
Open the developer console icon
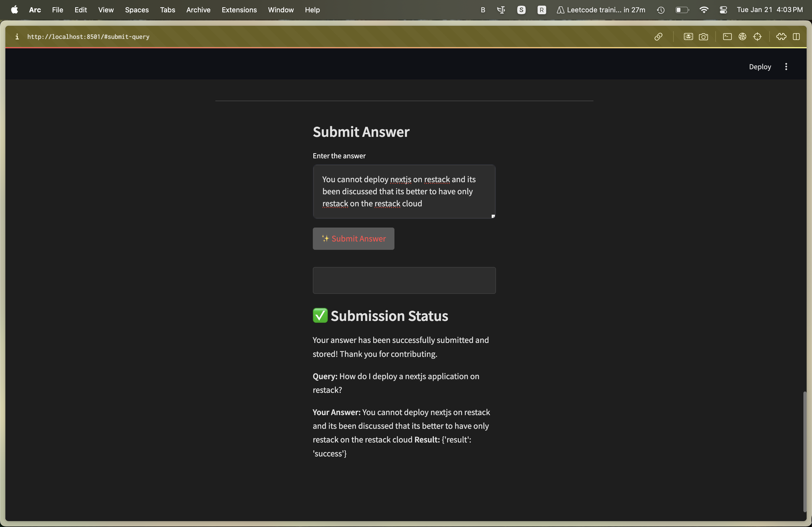pyautogui.click(x=727, y=36)
